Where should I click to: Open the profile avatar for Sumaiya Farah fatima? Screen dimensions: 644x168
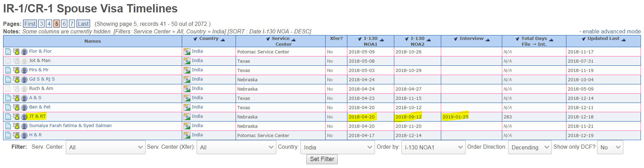(x=24, y=126)
